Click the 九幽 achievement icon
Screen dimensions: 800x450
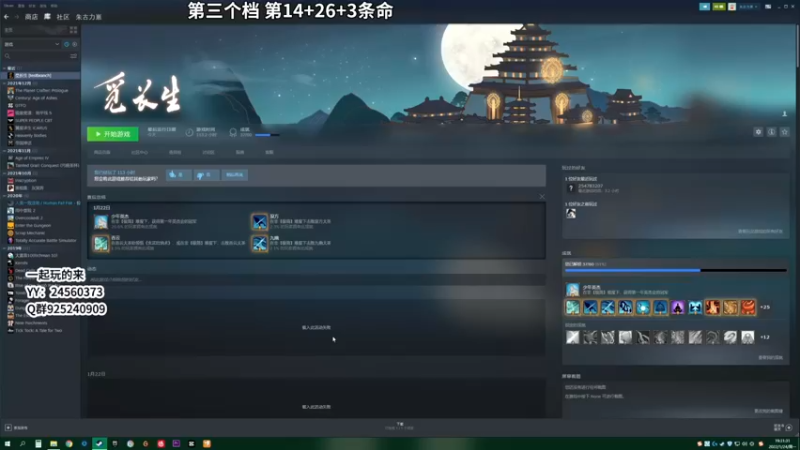pos(260,243)
